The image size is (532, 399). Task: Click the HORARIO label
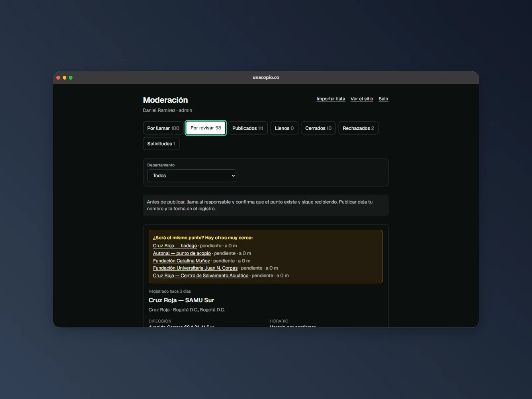(279, 321)
